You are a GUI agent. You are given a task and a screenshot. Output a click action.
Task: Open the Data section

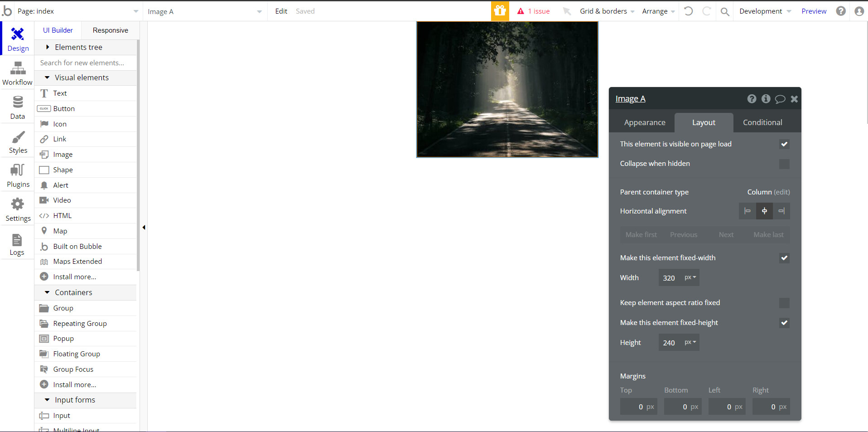point(18,107)
